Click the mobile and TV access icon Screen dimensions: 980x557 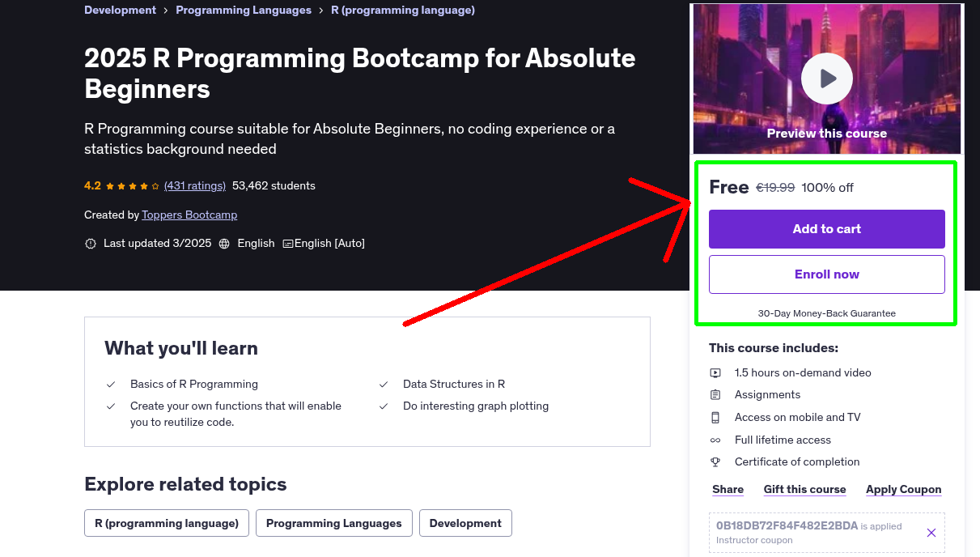pos(715,417)
